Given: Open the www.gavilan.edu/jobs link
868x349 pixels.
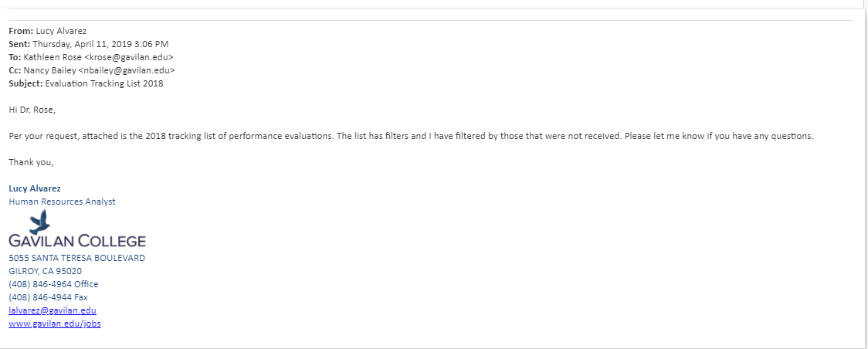Looking at the screenshot, I should 54,324.
